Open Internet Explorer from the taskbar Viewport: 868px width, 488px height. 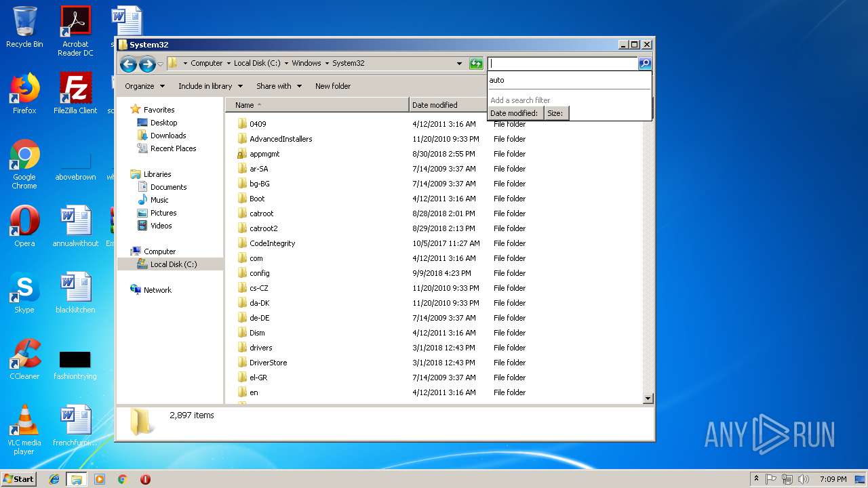click(54, 479)
